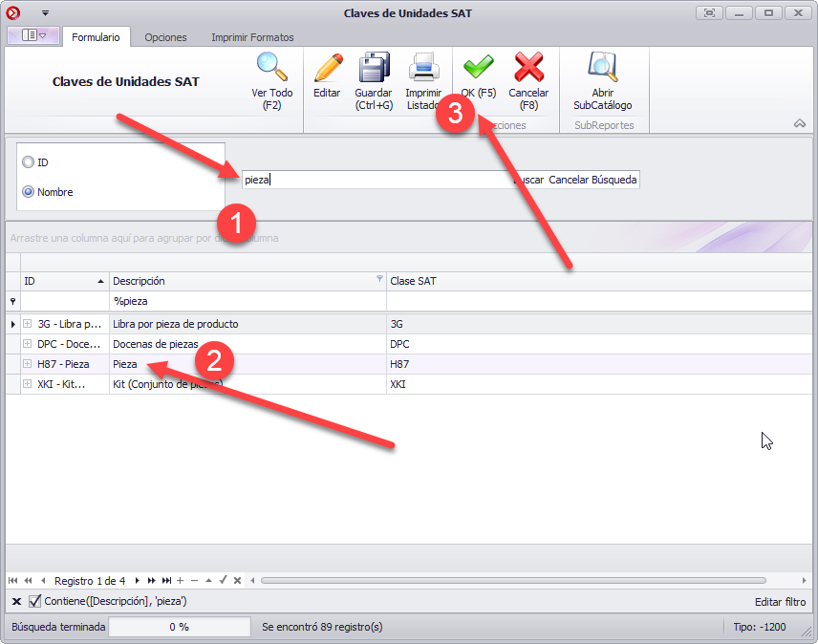Toggle the Contiene Descripción filter checkbox
This screenshot has width=818, height=644.
[34, 601]
